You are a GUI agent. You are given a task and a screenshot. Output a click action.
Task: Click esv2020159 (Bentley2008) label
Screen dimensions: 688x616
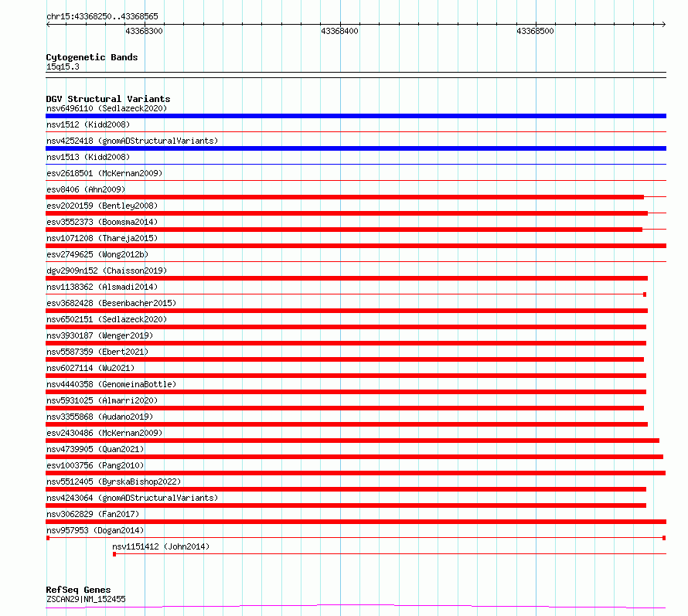[102, 206]
